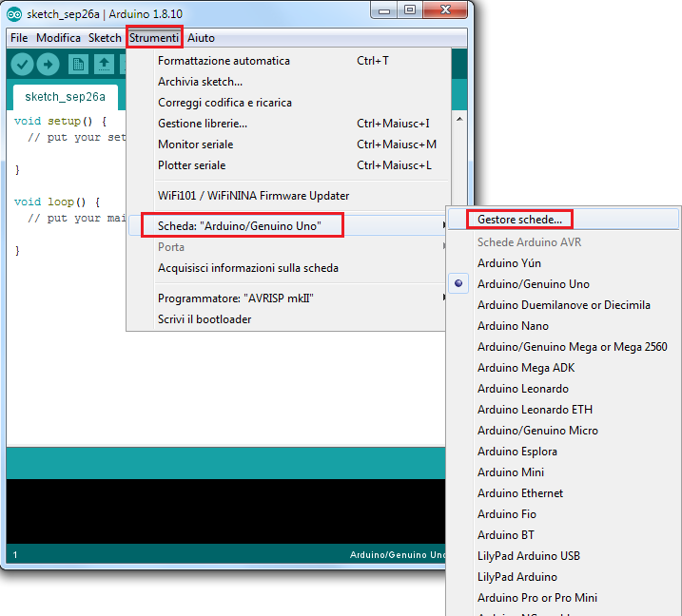Viewport: 682px width, 616px height.
Task: Expand the Scheda submenu arrow
Action: pos(443,225)
